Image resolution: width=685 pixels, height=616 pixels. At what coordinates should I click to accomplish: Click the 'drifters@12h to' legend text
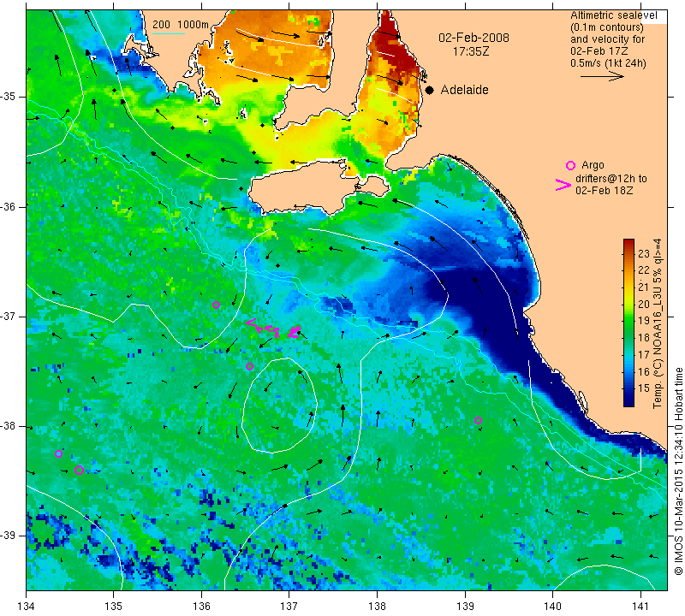611,179
